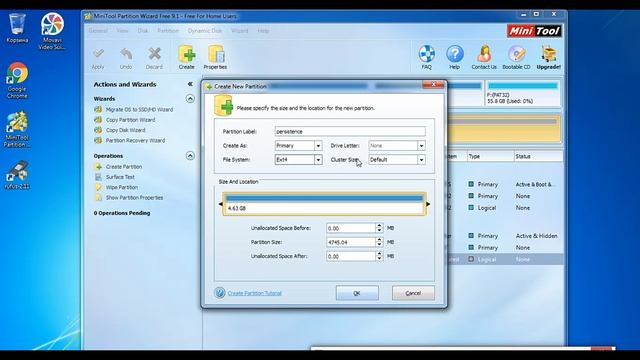
Task: Open the Help menu
Action: coord(263,31)
